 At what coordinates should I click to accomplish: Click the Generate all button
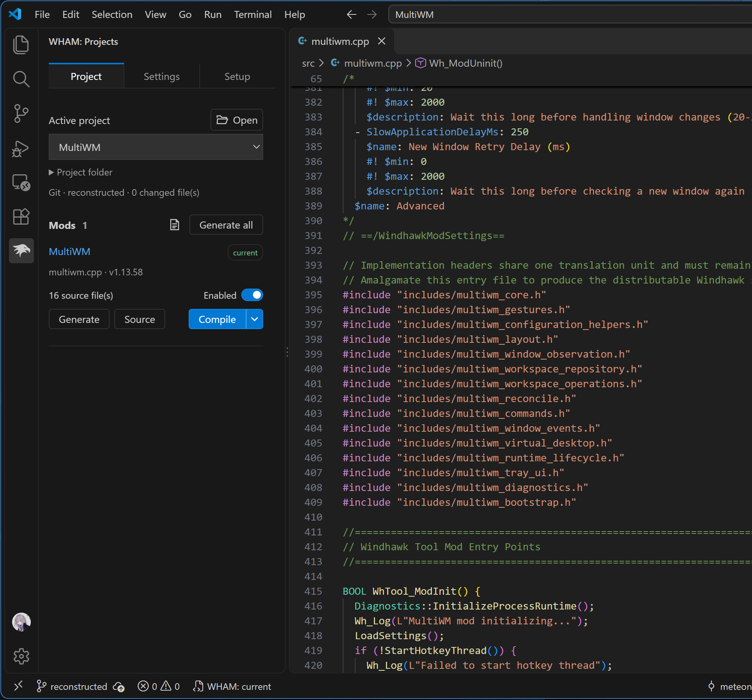pyautogui.click(x=226, y=225)
